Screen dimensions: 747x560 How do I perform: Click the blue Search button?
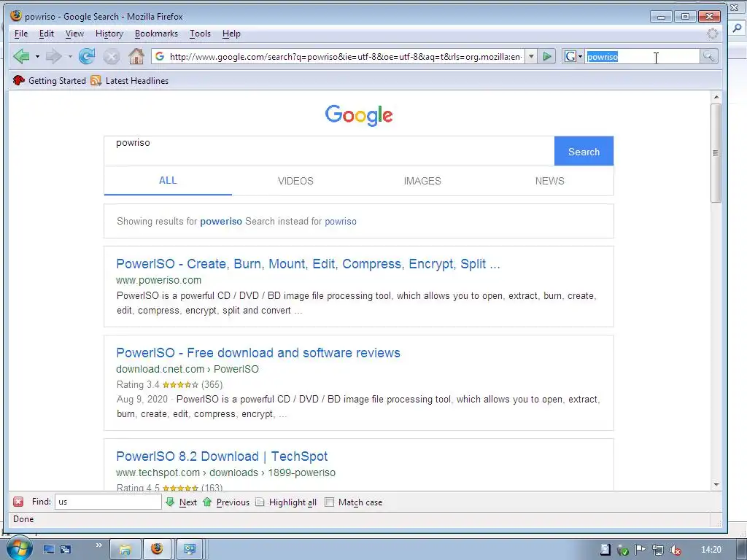pos(584,152)
